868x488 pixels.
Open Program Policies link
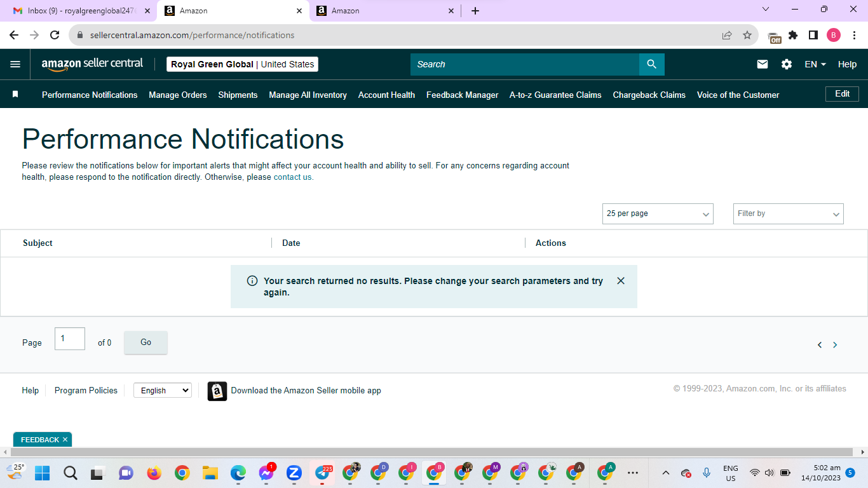(86, 391)
